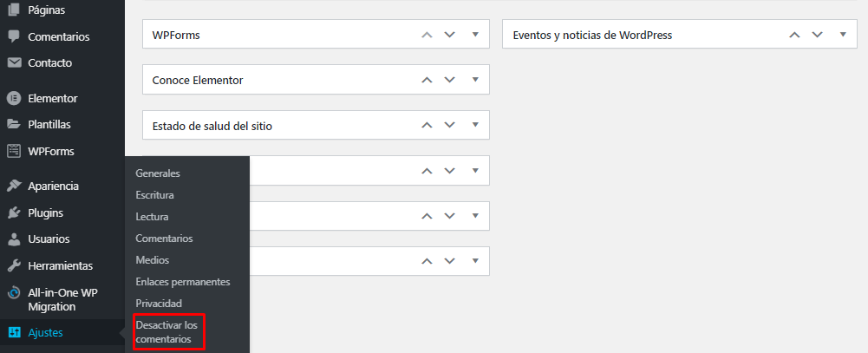Open Generales settings page
Viewport: 868px width, 353px height.
tap(158, 173)
